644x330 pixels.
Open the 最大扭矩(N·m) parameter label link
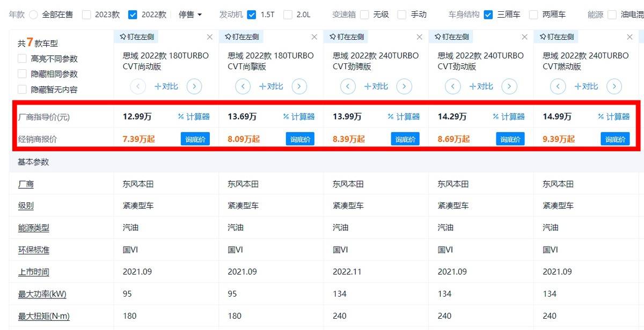click(x=44, y=316)
